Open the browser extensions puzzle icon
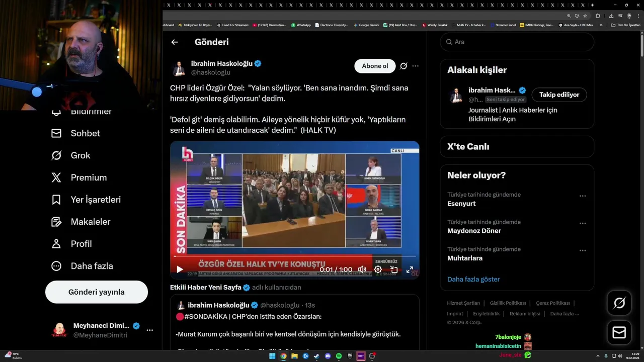 click(598, 16)
